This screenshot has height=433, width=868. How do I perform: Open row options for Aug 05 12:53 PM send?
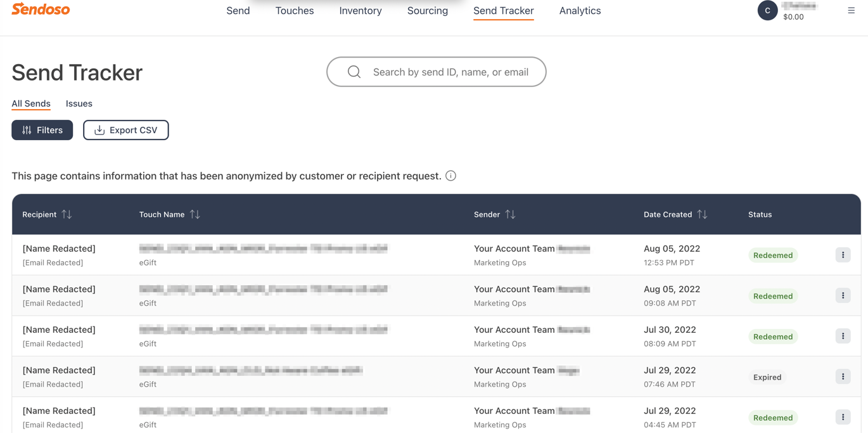click(x=843, y=255)
